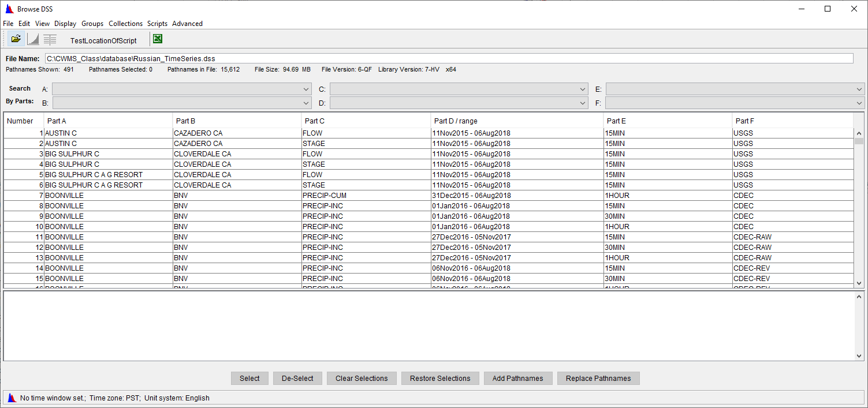Screen dimensions: 868x408
Task: Sort by the Number column header
Action: click(x=24, y=121)
